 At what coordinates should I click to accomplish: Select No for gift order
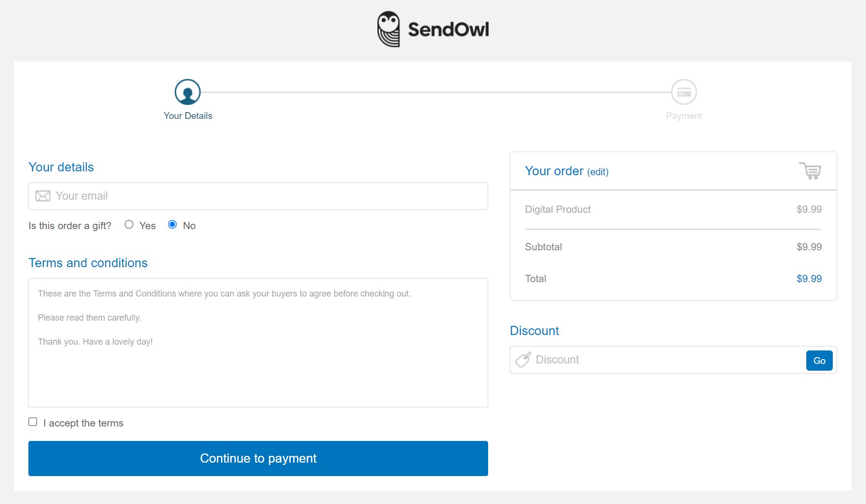[x=172, y=225]
